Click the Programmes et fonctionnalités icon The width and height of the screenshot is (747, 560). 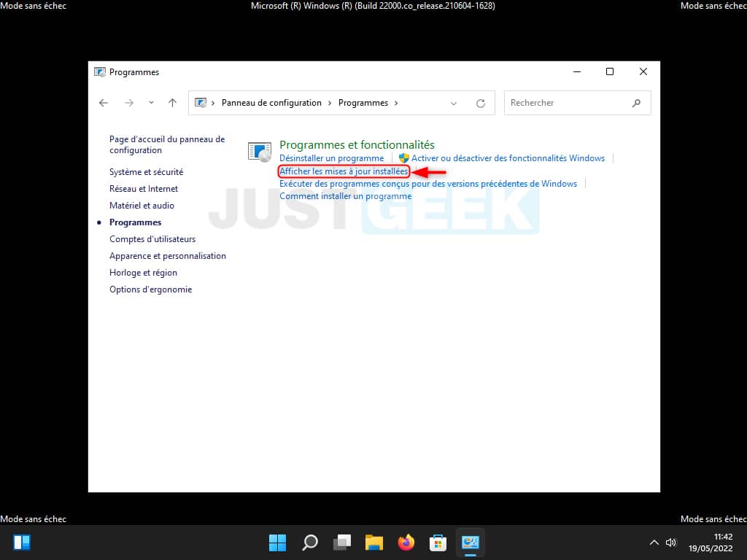(260, 152)
